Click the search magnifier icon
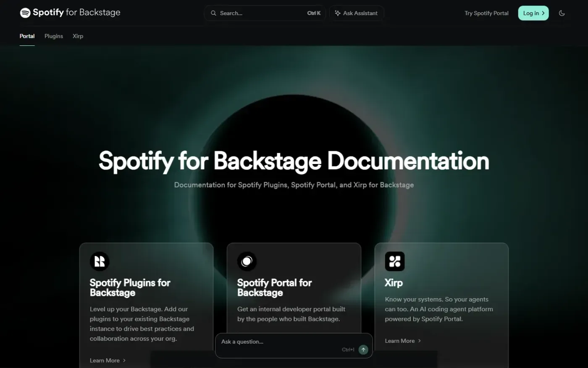This screenshot has width=588, height=368. tap(213, 13)
